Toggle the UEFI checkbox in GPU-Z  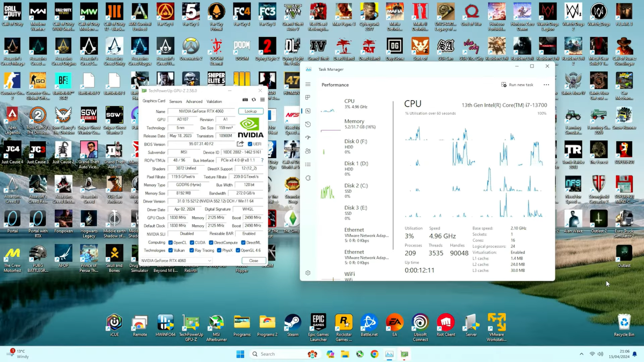(250, 144)
